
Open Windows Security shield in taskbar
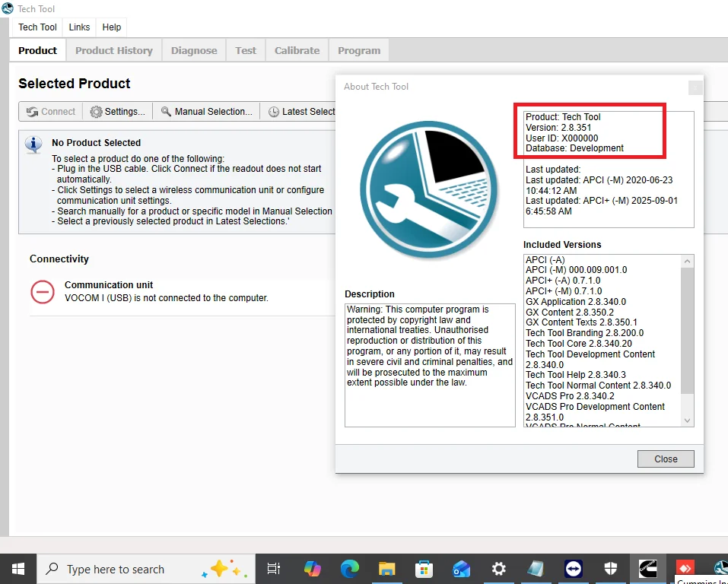click(x=611, y=569)
